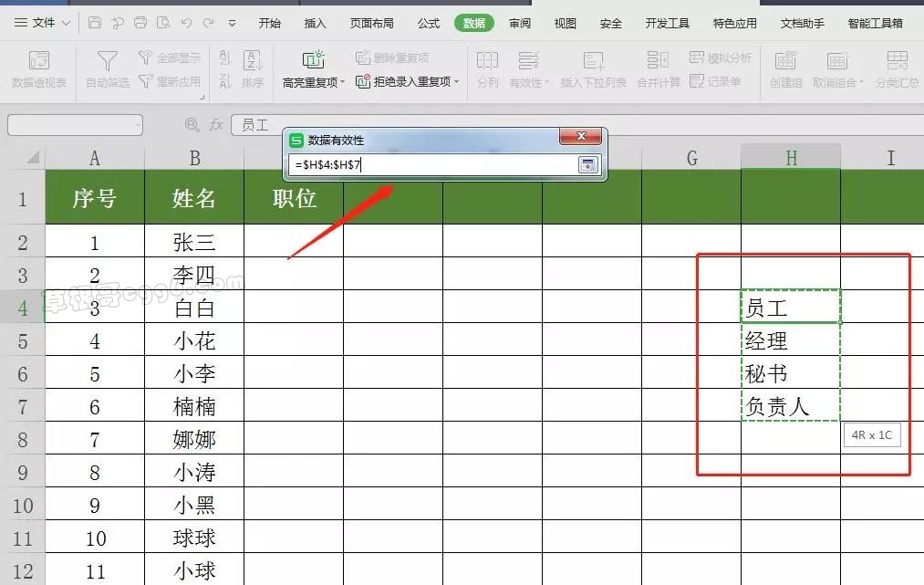
Task: Switch to the 页面布局 (Page Layout) tab
Action: pos(372,23)
